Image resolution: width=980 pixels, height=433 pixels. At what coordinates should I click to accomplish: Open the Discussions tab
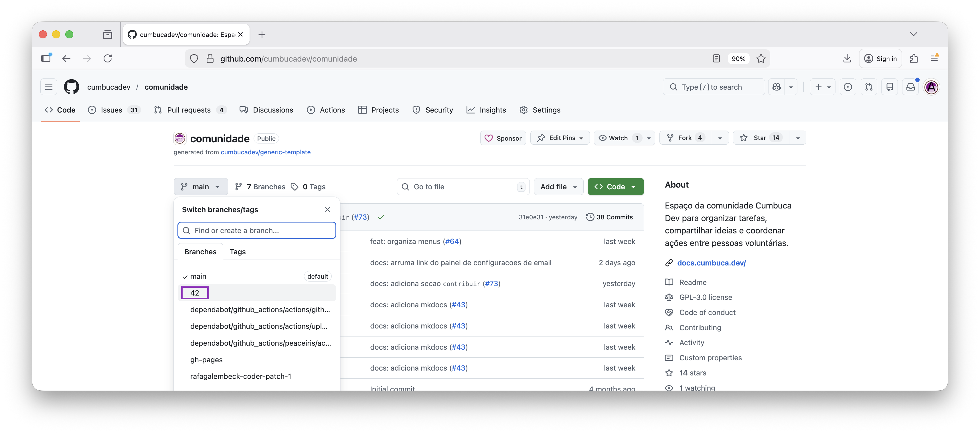(266, 110)
